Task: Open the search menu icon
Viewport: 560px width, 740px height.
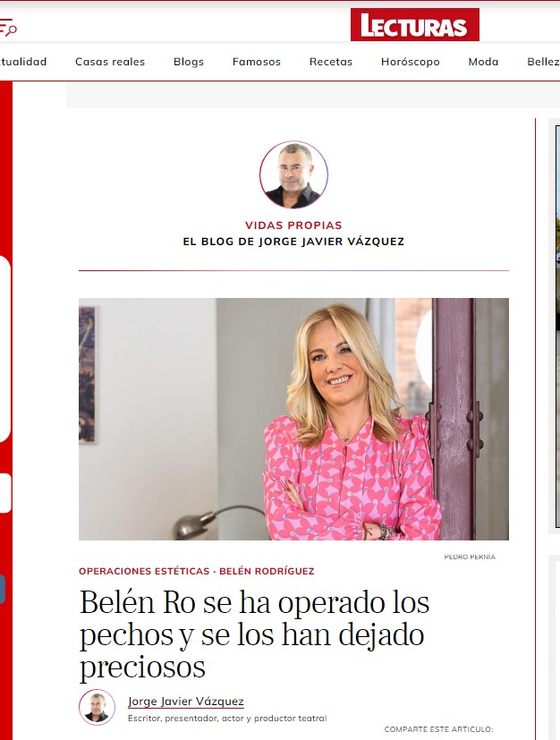Action: [x=7, y=28]
